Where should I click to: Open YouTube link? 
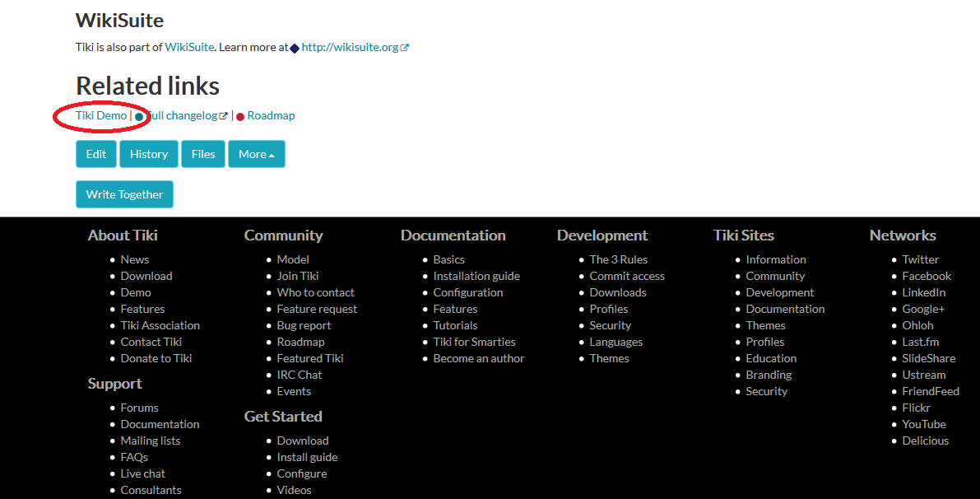pos(924,424)
